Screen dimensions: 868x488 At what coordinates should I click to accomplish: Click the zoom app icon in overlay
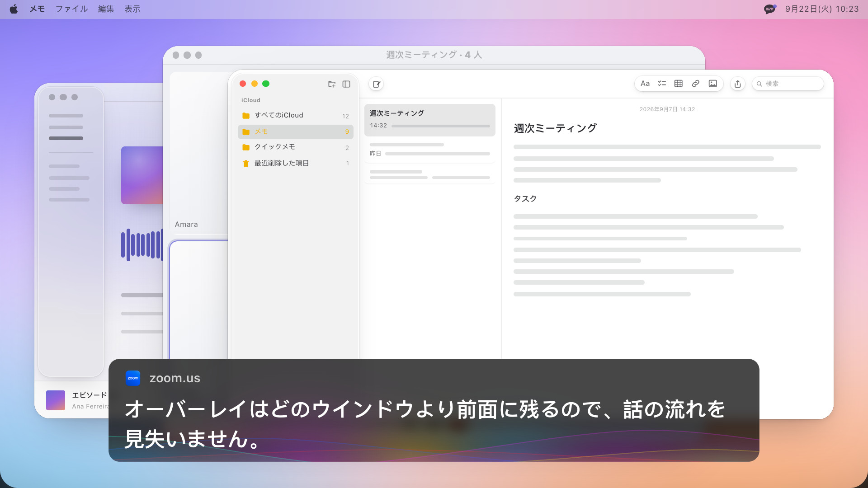pos(133,378)
